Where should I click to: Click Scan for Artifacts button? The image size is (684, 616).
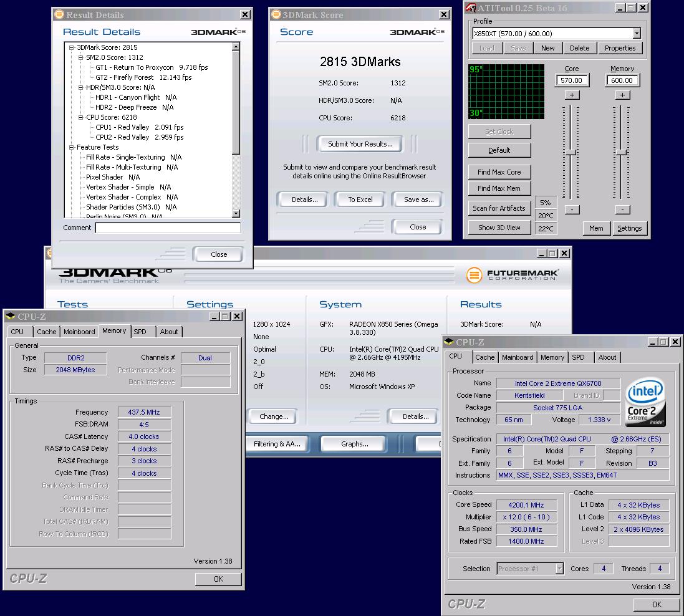[499, 208]
